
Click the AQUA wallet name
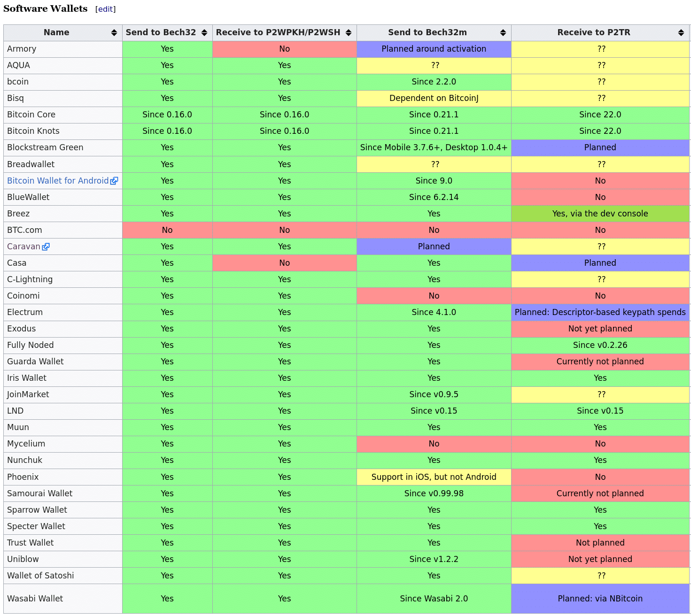(18, 65)
